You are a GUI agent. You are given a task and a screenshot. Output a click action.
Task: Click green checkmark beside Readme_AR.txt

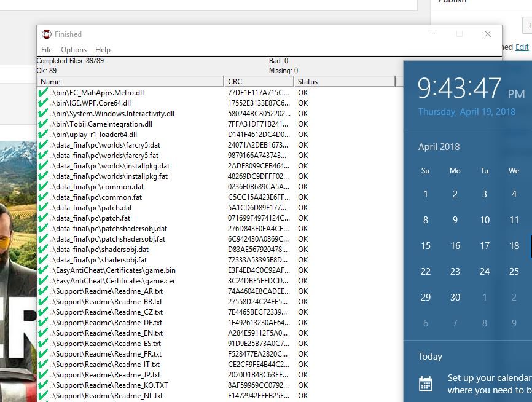(43, 291)
